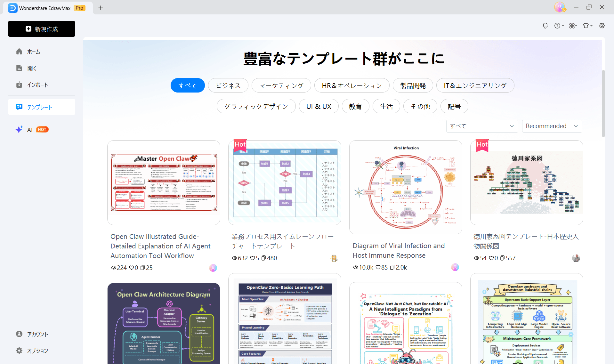614x364 pixels.
Task: Open the notifications bell icon
Action: 545,26
